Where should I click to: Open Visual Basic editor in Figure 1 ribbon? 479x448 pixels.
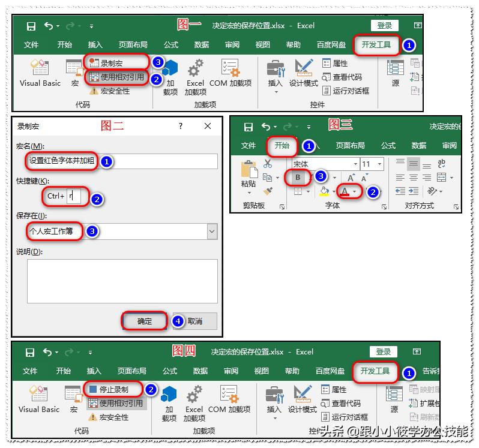coord(40,73)
